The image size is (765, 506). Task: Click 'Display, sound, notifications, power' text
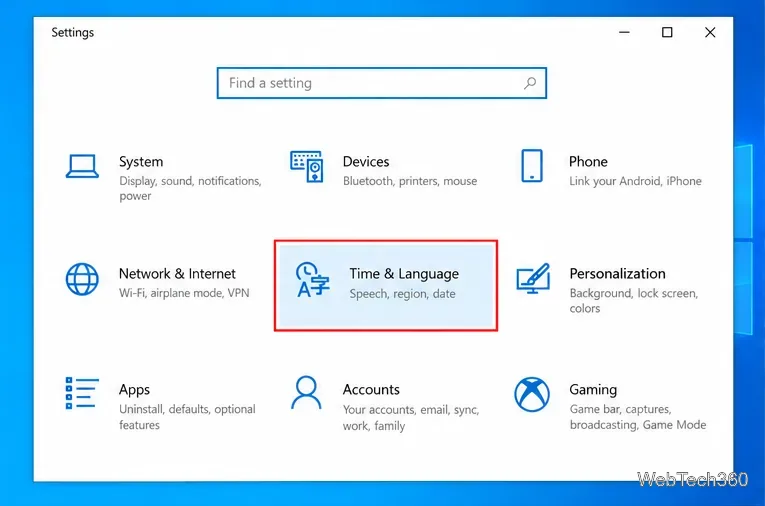click(190, 188)
